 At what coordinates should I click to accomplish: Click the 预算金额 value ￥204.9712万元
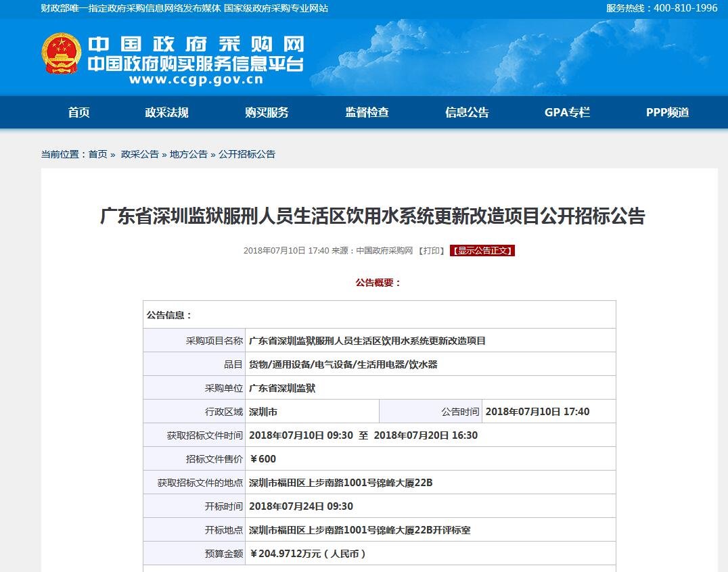tap(307, 554)
